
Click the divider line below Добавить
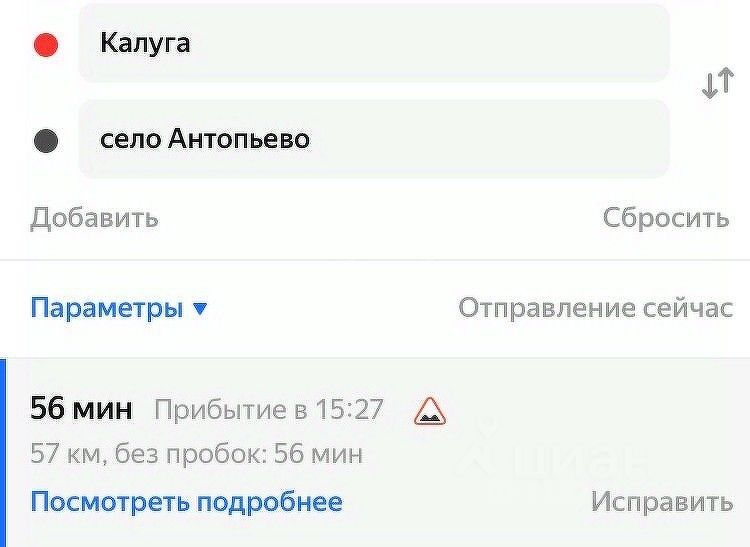click(x=375, y=260)
